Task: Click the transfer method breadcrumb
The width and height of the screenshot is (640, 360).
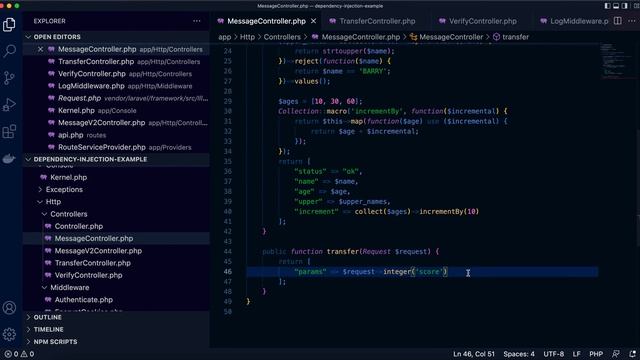Action: click(511, 37)
